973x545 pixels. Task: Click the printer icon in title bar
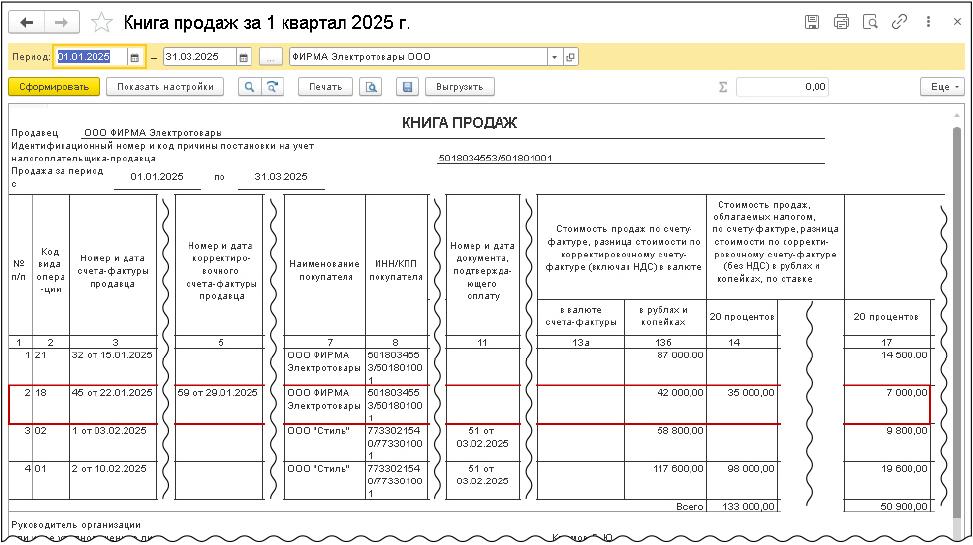pos(841,22)
